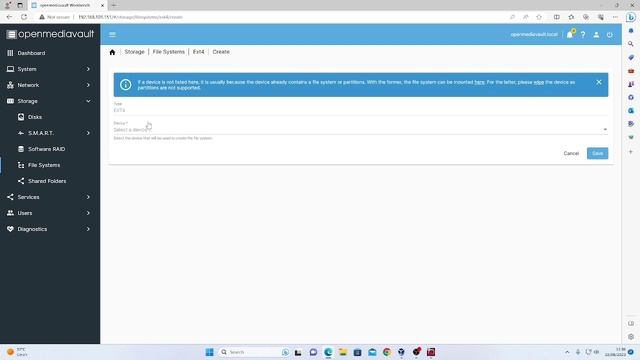Click the Edge sidebar search icon
Image resolution: width=640 pixels, height=360 pixels.
(631, 44)
